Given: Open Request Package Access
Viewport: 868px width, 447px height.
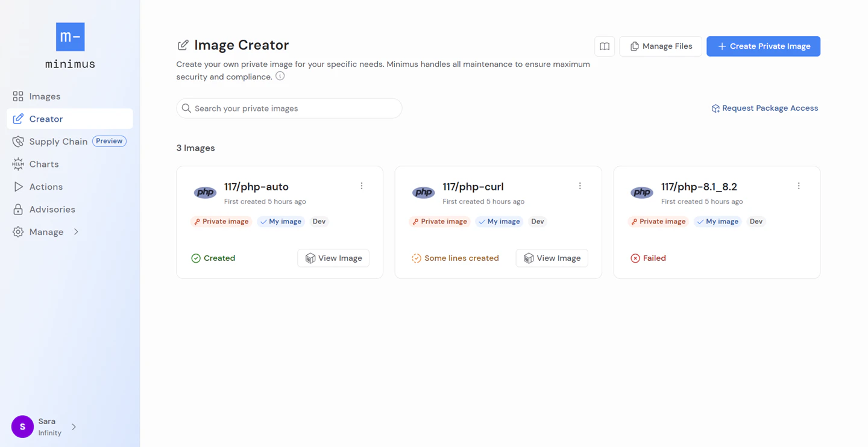Looking at the screenshot, I should (764, 108).
